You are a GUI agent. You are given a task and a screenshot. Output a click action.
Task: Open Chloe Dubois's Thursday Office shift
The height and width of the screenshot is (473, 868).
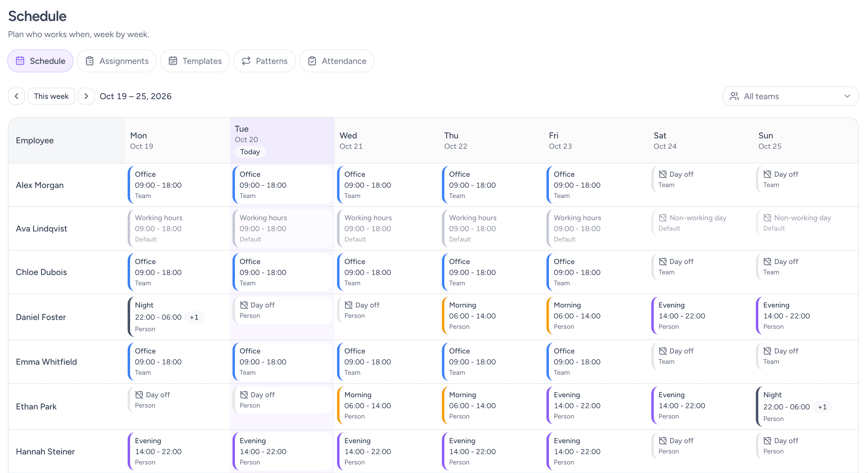(x=492, y=272)
